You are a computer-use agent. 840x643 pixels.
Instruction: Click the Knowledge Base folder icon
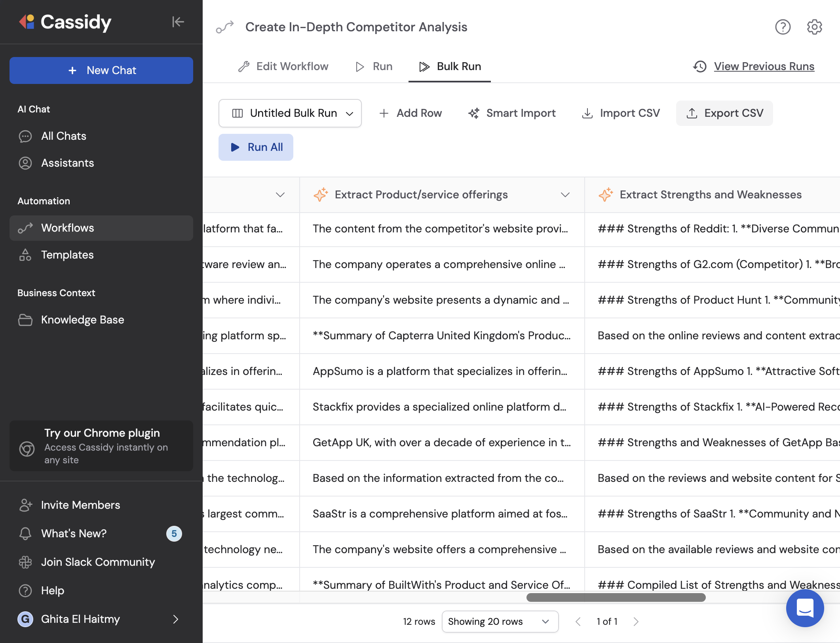[x=25, y=320]
